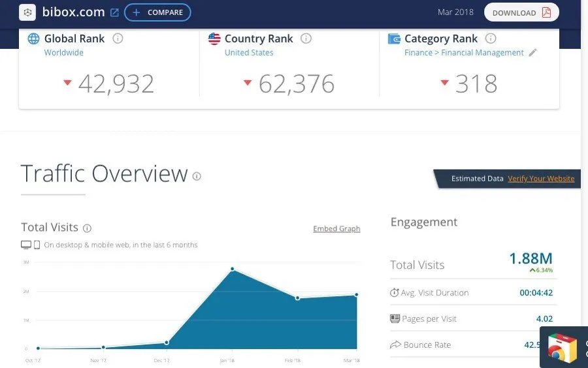Click the Chrome Web Store popup icon
Viewport: 588px width, 368px height.
tap(563, 348)
